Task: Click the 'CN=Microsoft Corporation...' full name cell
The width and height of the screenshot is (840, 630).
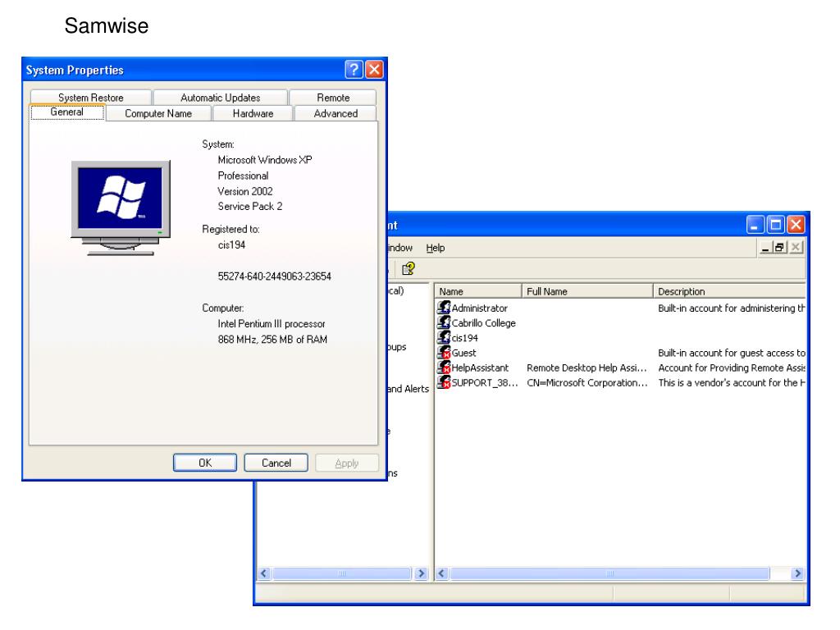Action: tap(587, 383)
